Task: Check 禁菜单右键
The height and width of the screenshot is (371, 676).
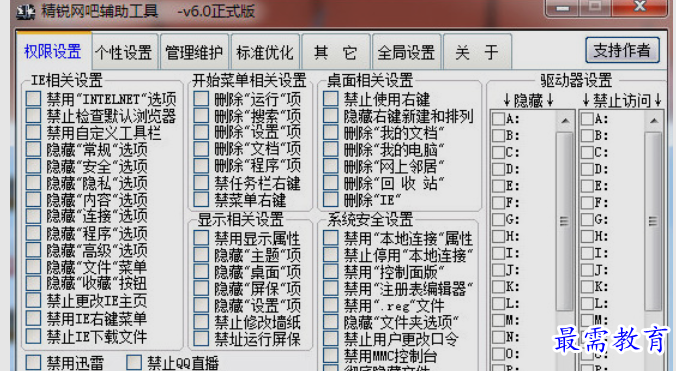Action: point(201,200)
